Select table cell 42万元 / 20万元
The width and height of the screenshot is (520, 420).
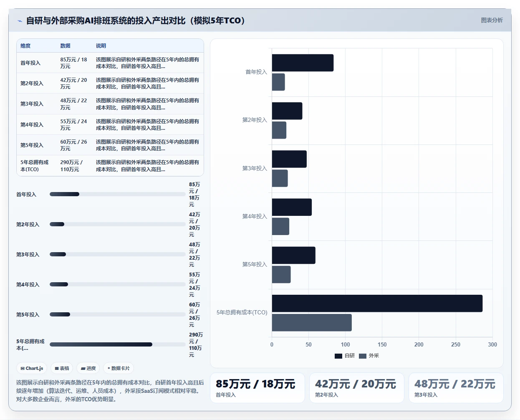pos(74,83)
